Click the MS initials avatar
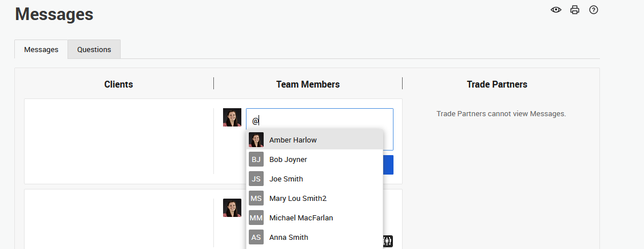644x249 pixels. coord(256,198)
